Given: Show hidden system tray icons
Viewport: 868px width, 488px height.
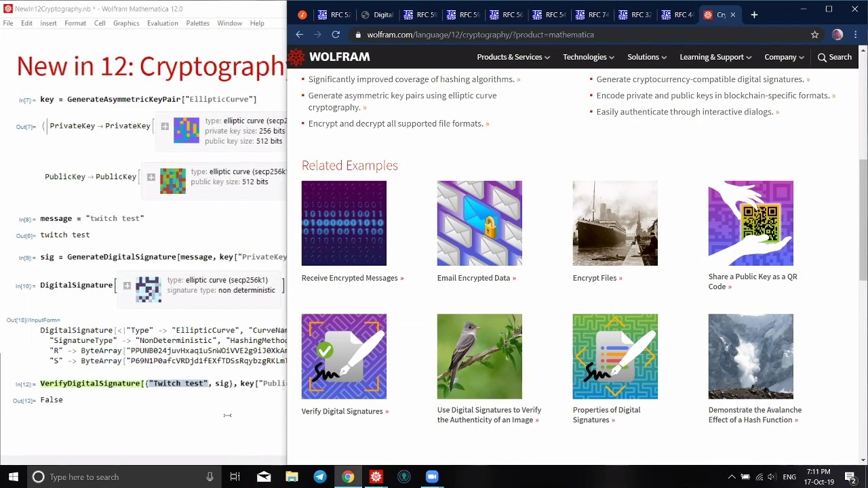Looking at the screenshot, I should pyautogui.click(x=731, y=477).
